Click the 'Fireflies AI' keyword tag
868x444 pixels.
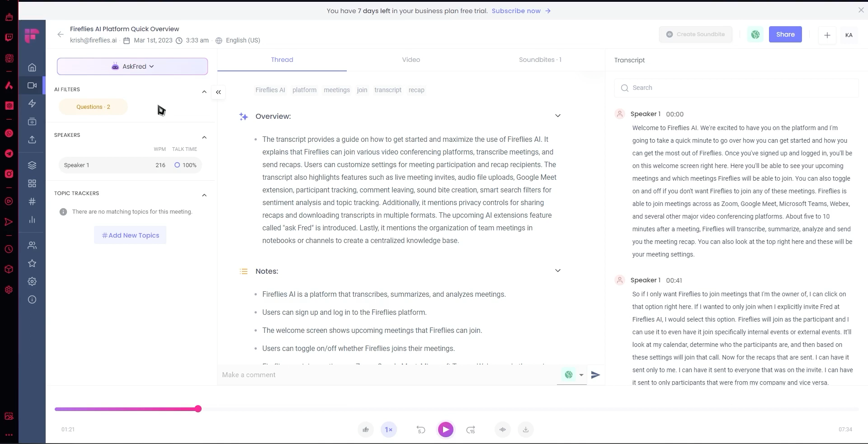pyautogui.click(x=270, y=90)
